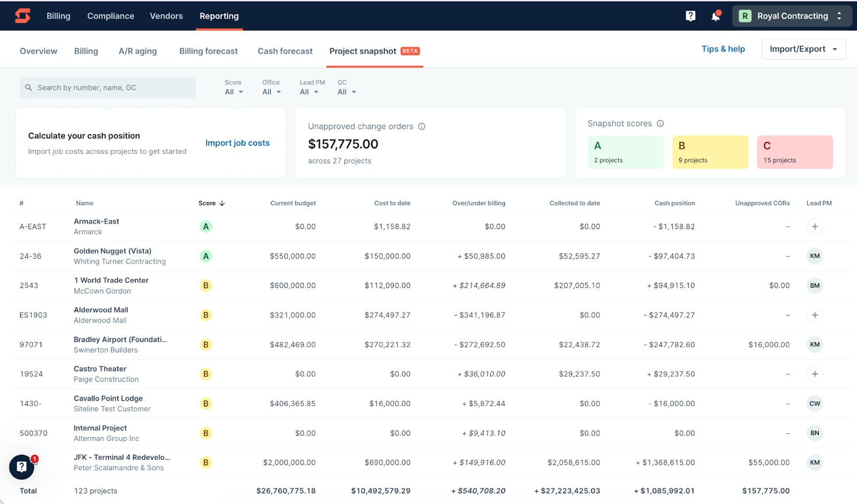Image resolution: width=857 pixels, height=504 pixels.
Task: Click the Tips & help link
Action: [723, 49]
